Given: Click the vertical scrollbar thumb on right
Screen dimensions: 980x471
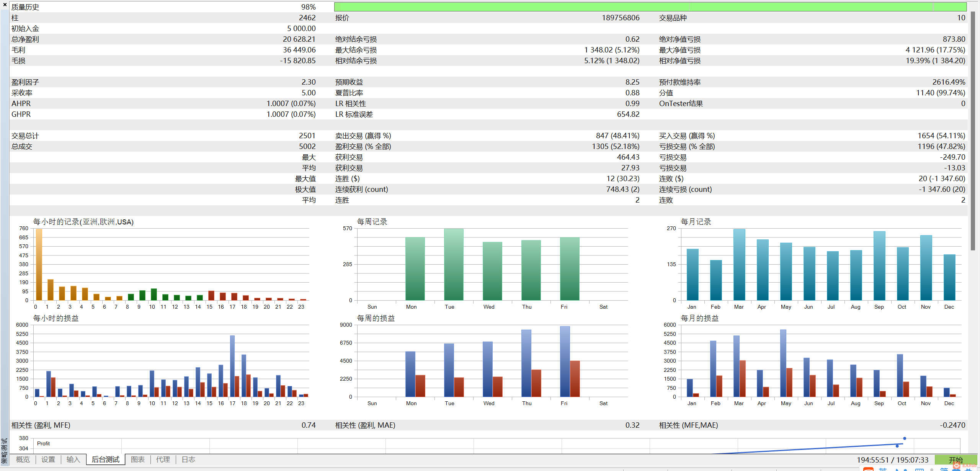Looking at the screenshot, I should (973, 130).
